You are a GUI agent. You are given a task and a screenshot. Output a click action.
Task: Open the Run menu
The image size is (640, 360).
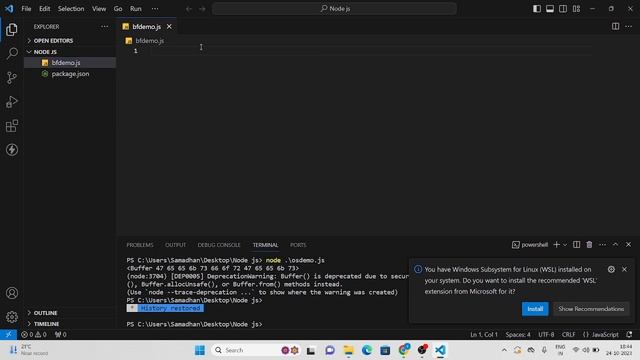click(x=136, y=9)
